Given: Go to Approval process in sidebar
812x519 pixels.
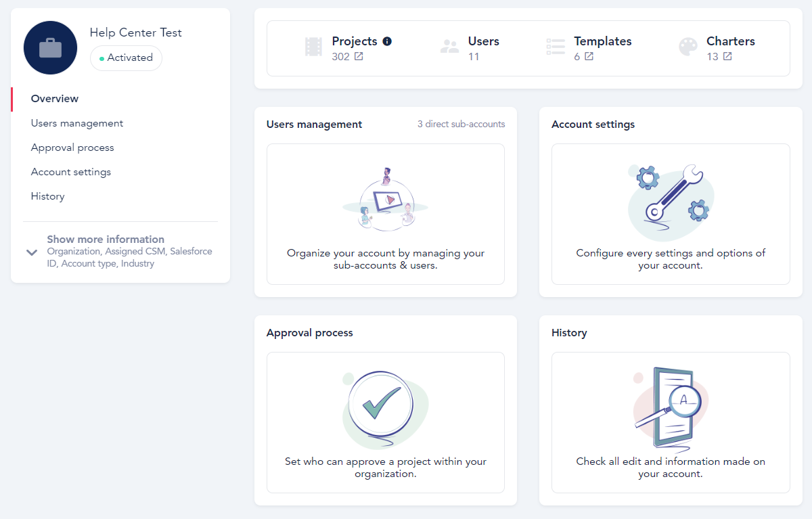Looking at the screenshot, I should [x=72, y=148].
